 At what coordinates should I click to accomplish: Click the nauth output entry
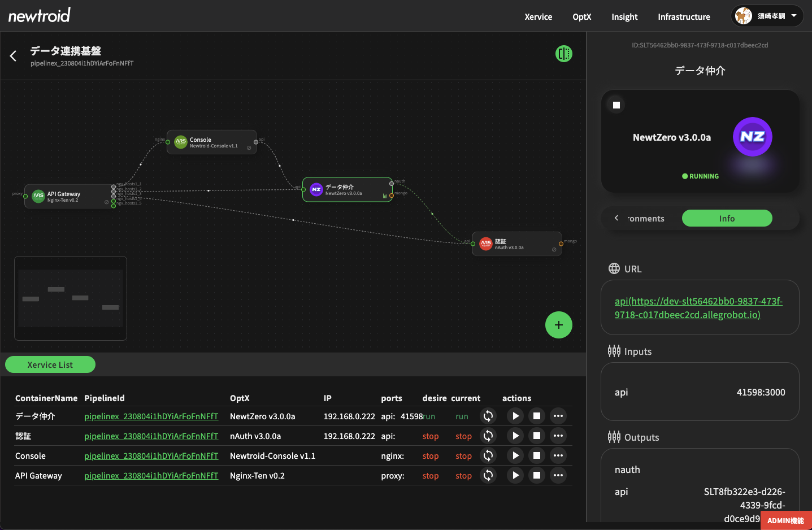click(627, 470)
